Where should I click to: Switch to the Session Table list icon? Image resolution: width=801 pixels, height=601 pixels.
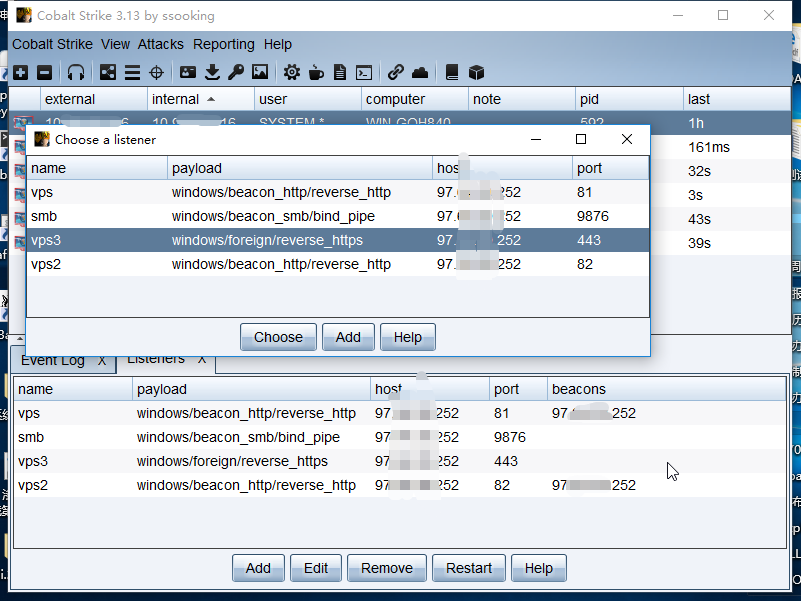pyautogui.click(x=132, y=73)
